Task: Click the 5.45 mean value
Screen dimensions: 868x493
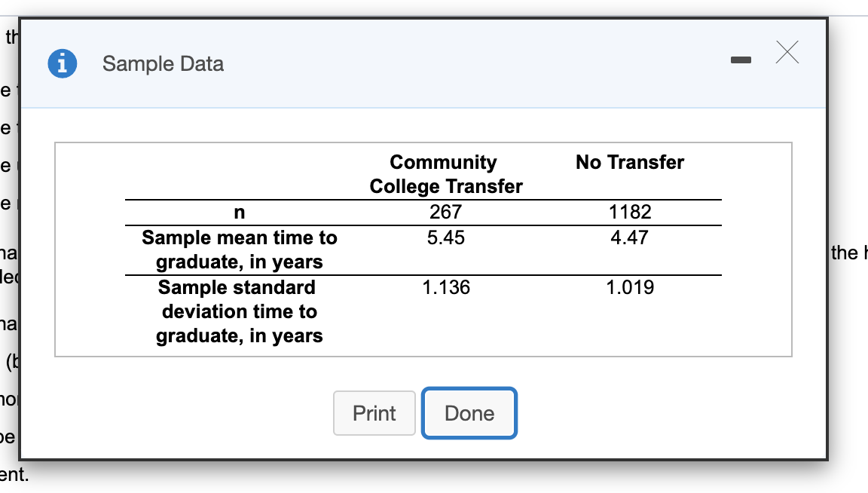Action: click(x=445, y=238)
